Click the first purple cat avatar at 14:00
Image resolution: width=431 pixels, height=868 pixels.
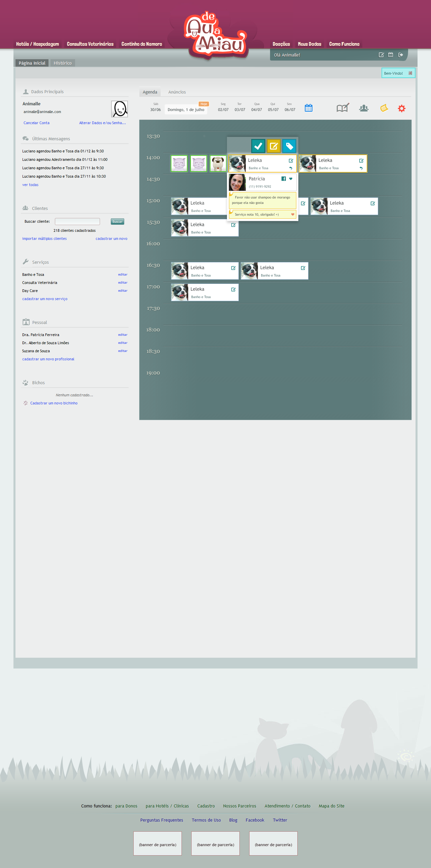pos(179,164)
